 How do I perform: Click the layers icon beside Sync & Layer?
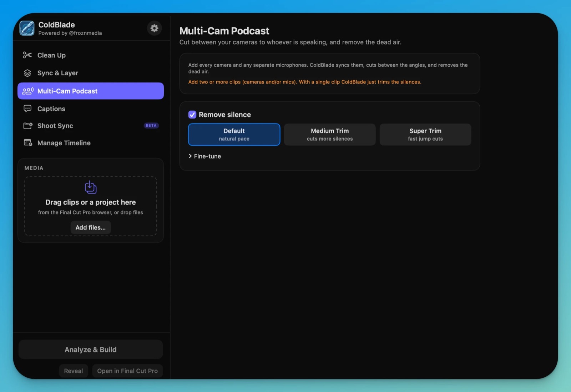tap(27, 73)
